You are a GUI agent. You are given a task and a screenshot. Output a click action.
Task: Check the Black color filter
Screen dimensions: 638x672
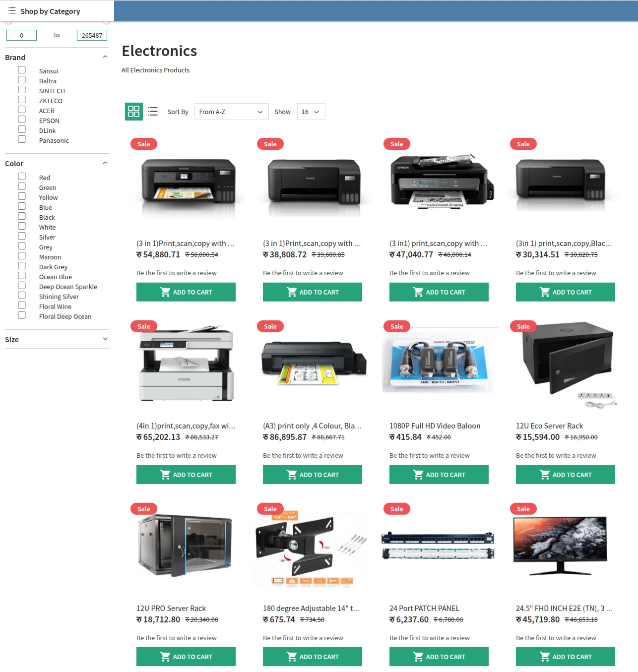22,216
